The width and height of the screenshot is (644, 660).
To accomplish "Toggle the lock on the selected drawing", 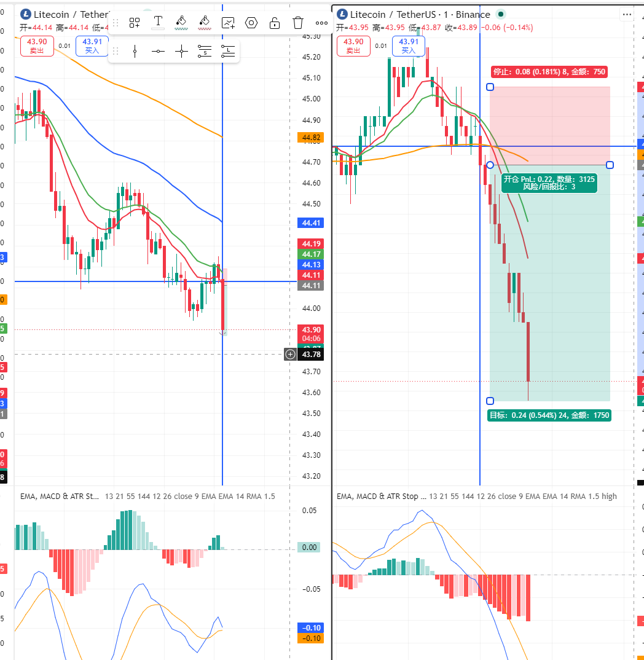I will coord(275,23).
